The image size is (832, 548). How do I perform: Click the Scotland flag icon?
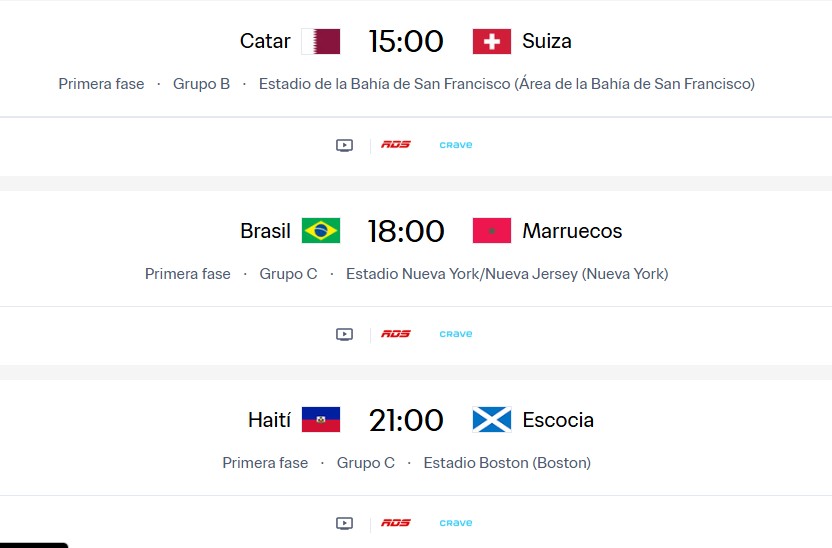tap(492, 420)
